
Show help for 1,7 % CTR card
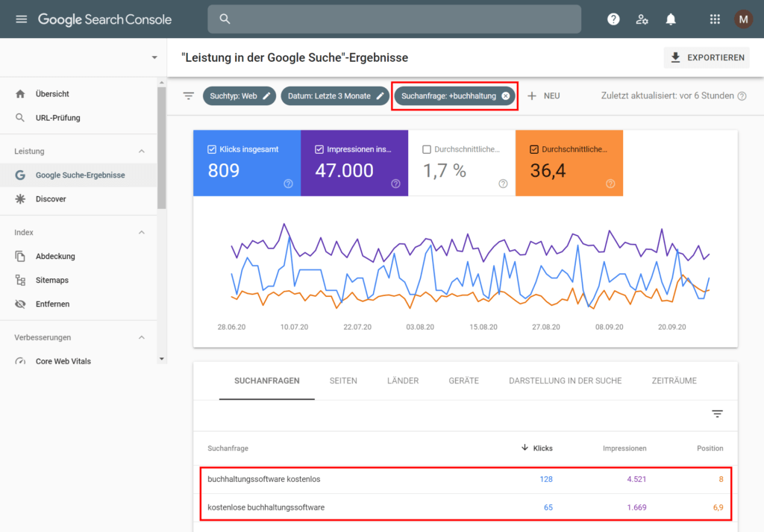[503, 184]
